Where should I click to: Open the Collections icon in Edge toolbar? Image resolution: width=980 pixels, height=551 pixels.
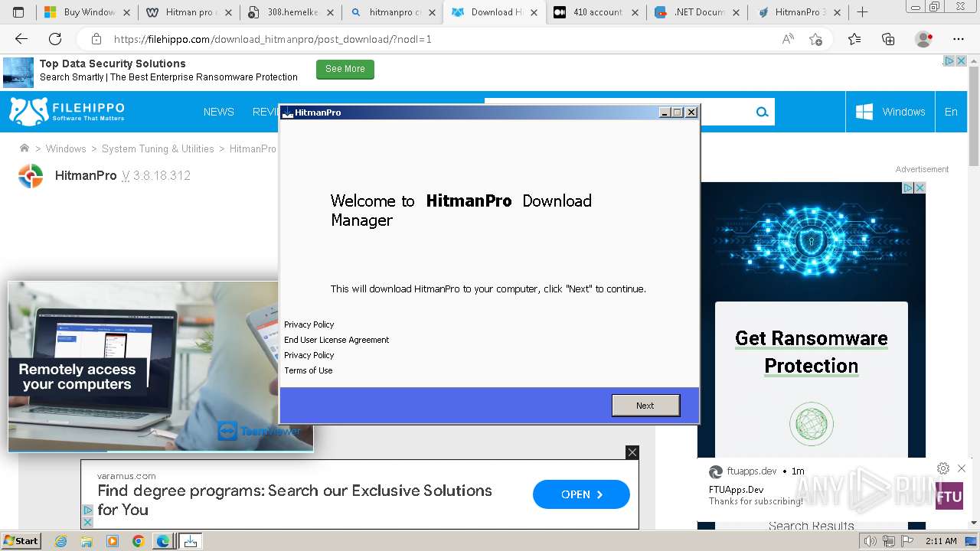coord(888,39)
